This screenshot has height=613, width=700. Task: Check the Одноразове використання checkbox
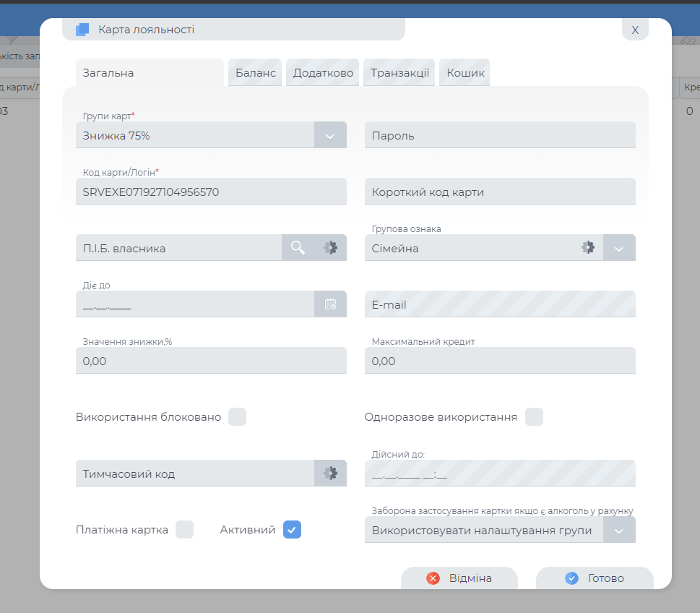tap(534, 417)
